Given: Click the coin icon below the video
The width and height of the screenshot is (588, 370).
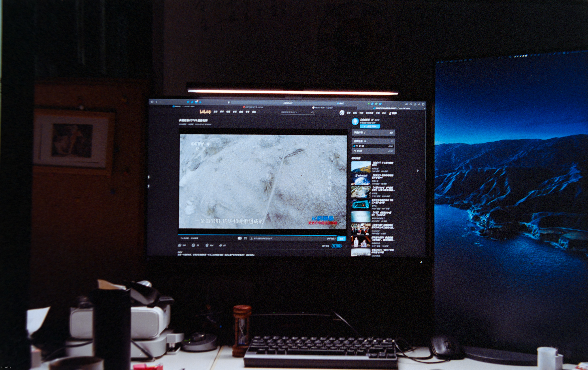Looking at the screenshot, I should tap(193, 245).
